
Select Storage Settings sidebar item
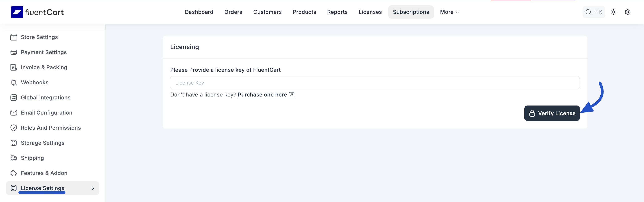point(43,143)
